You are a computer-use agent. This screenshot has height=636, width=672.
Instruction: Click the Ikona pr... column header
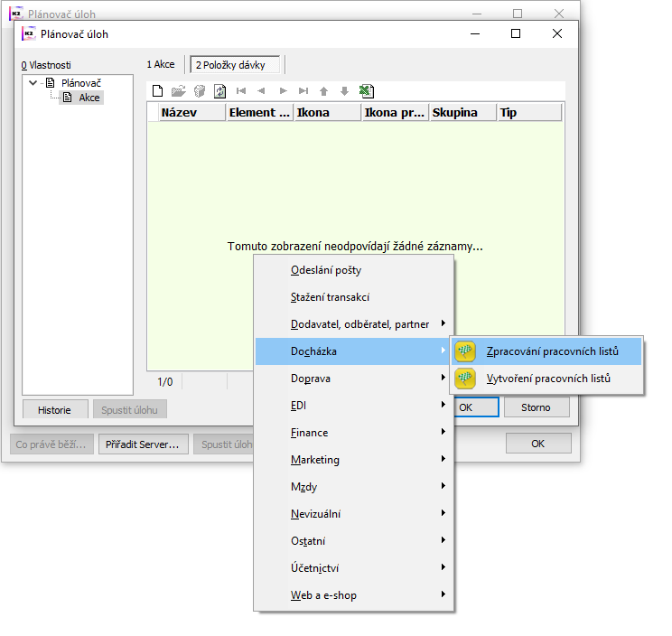point(395,113)
